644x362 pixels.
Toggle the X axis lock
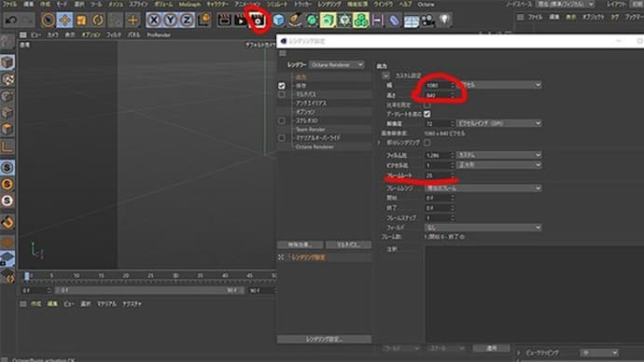point(154,20)
